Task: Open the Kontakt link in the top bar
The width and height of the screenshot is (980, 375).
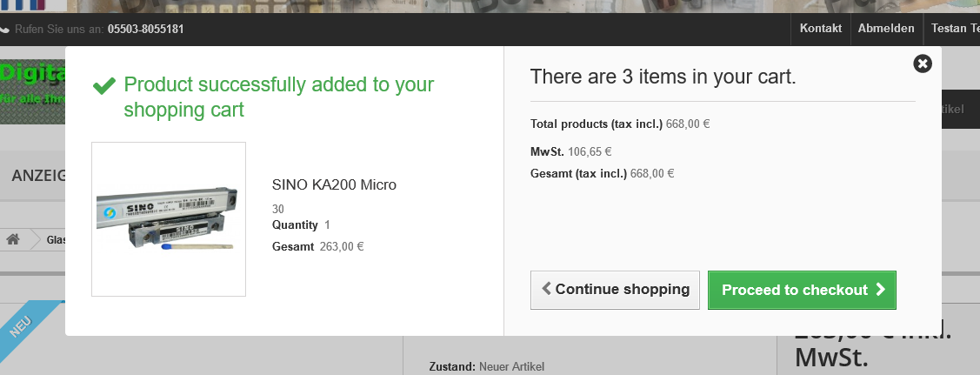Action: point(820,29)
